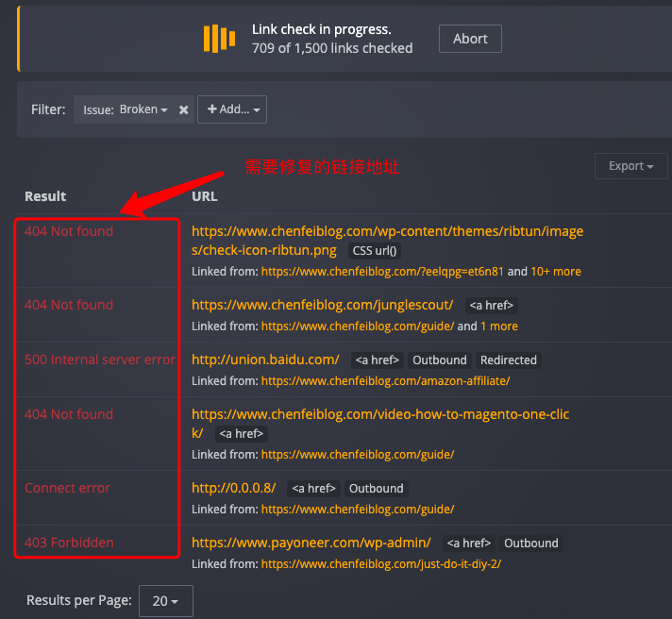Click Outbound tag on union.baidu.com row
Viewport: 672px width, 619px height.
click(439, 360)
